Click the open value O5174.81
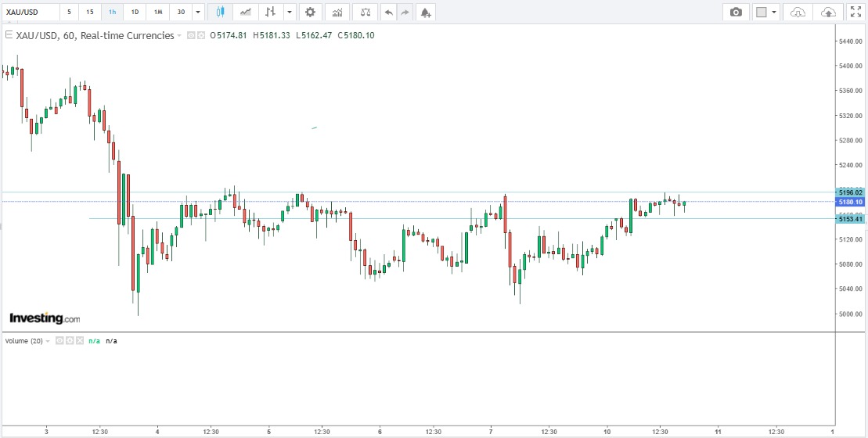Viewport: 868px width, 438px height. point(228,35)
